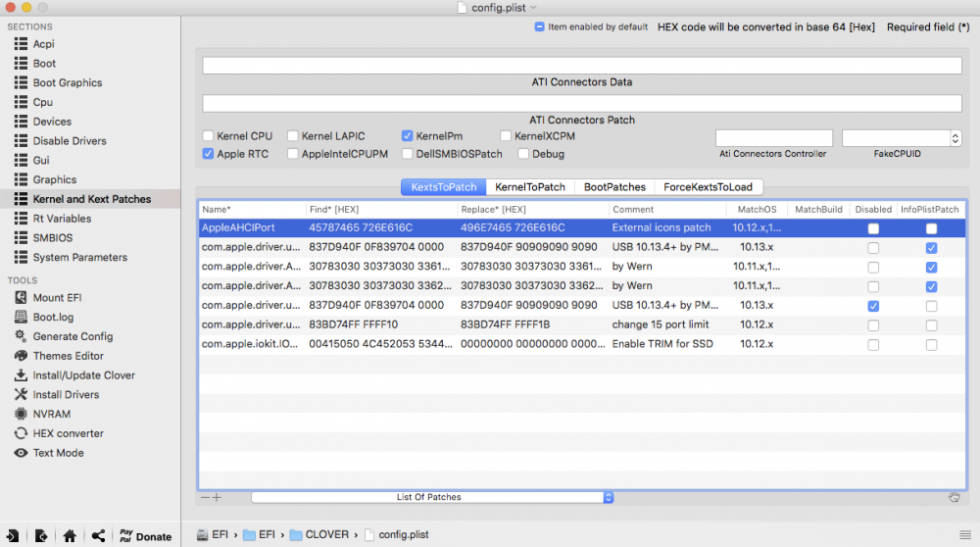Enable the Kernel LAPIC checkbox
The width and height of the screenshot is (980, 547).
(292, 135)
